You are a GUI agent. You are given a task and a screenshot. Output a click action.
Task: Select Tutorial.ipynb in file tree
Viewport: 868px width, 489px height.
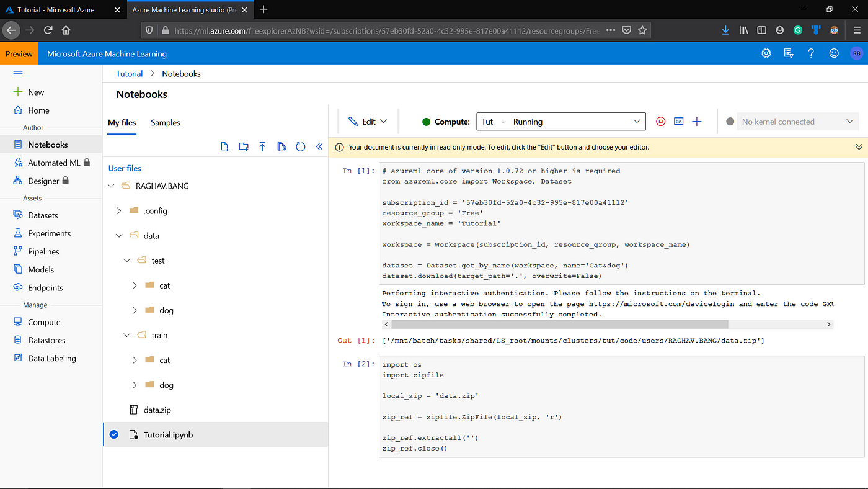tap(215, 434)
